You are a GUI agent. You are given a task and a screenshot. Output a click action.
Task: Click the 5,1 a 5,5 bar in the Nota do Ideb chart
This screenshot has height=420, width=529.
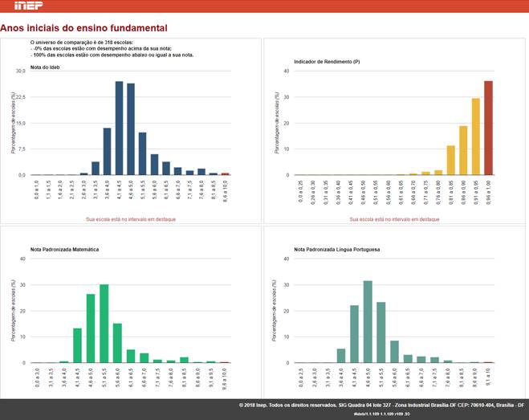[x=142, y=153]
